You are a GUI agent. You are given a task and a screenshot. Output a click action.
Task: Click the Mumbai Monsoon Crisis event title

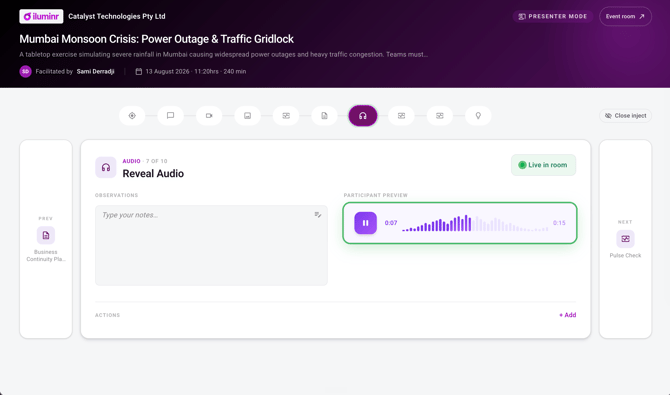[156, 39]
